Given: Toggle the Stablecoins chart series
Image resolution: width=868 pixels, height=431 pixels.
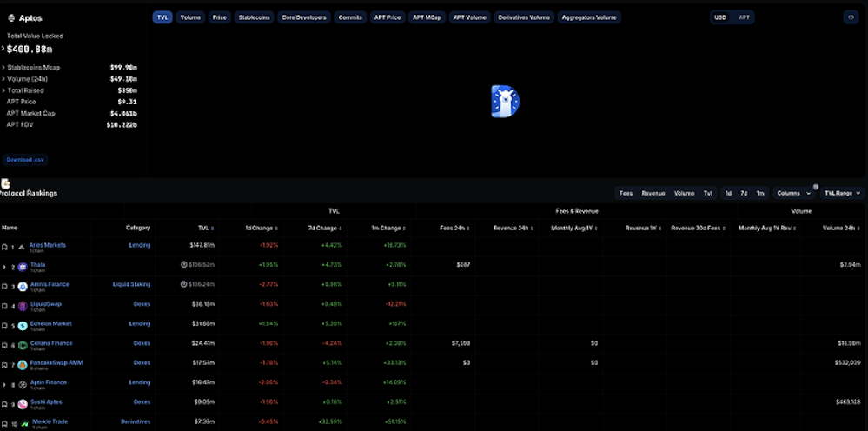Looking at the screenshot, I should (254, 17).
